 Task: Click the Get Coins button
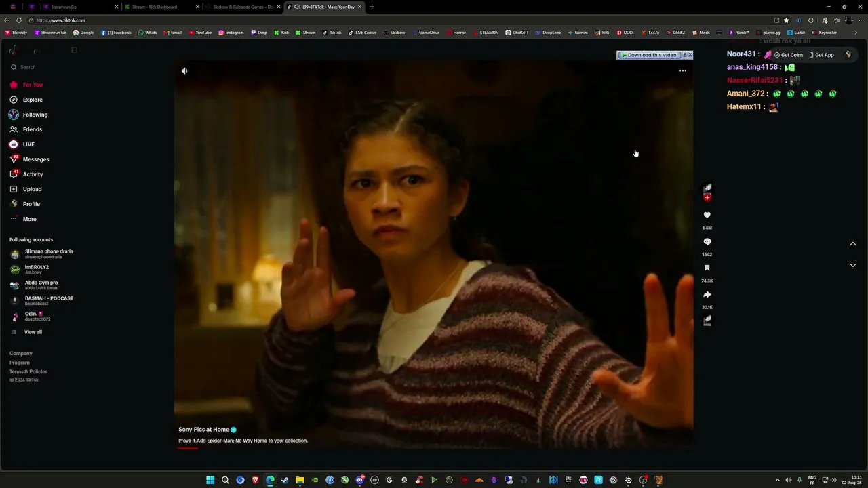tap(789, 55)
